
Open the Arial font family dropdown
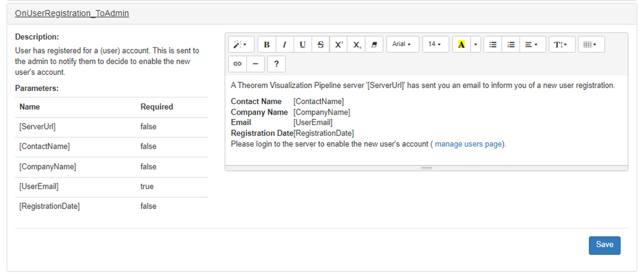pos(402,45)
